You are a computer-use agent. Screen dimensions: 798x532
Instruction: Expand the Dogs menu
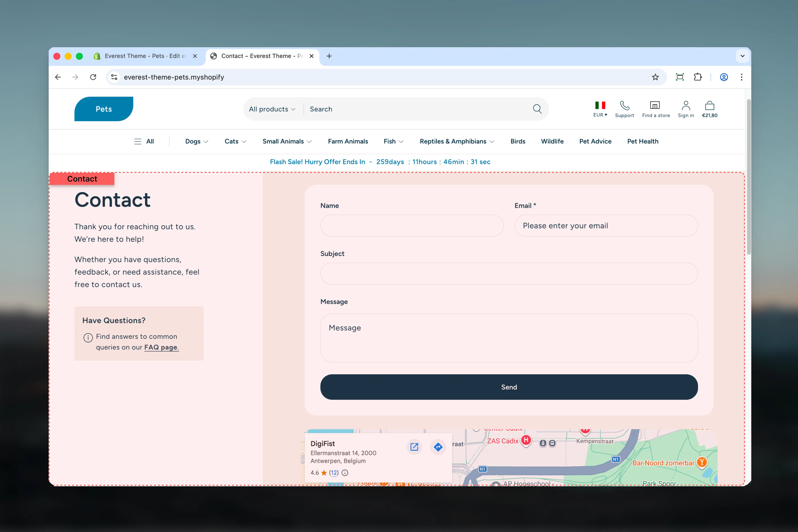click(x=197, y=141)
